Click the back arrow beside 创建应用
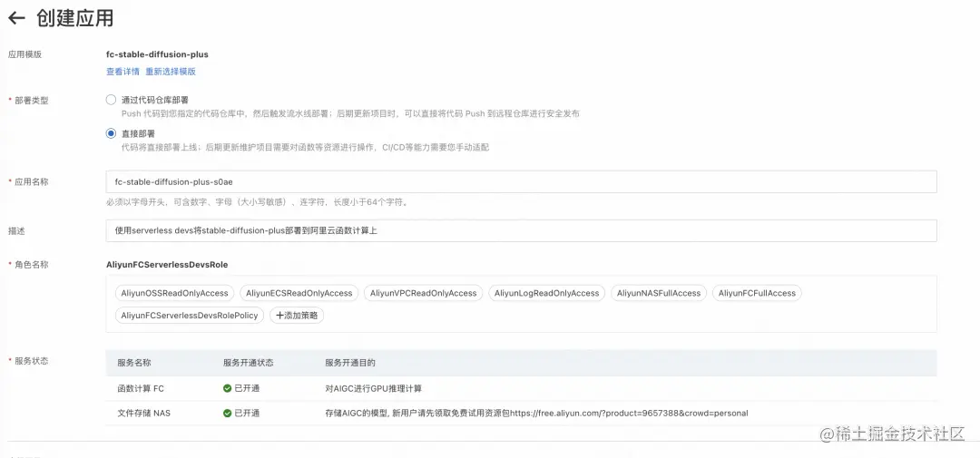Viewport: 980px width, 458px height. (x=16, y=18)
